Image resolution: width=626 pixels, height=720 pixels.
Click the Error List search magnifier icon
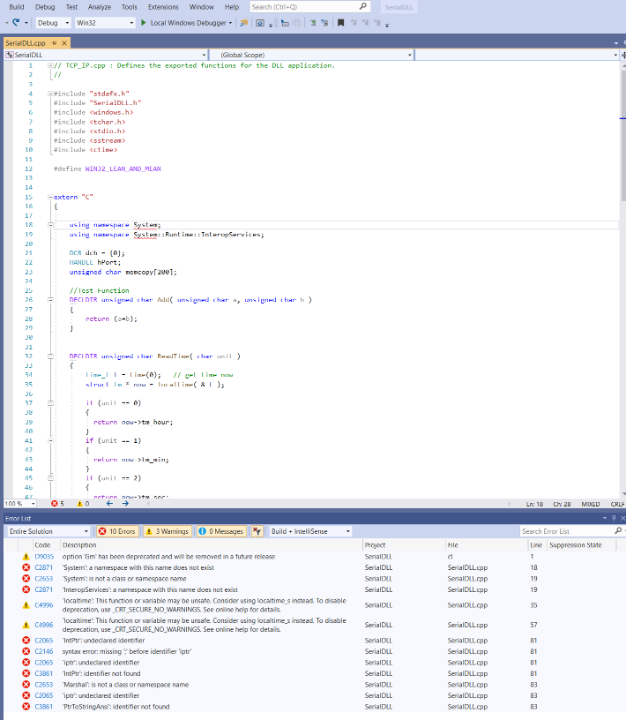(618, 531)
